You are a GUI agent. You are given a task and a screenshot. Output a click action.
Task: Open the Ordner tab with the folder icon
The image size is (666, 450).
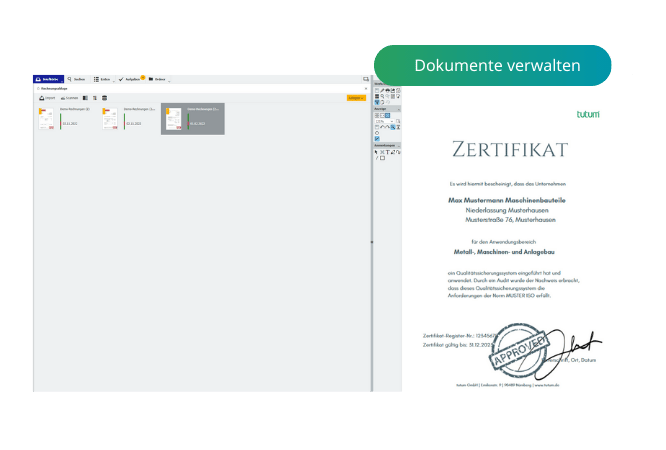point(157,79)
